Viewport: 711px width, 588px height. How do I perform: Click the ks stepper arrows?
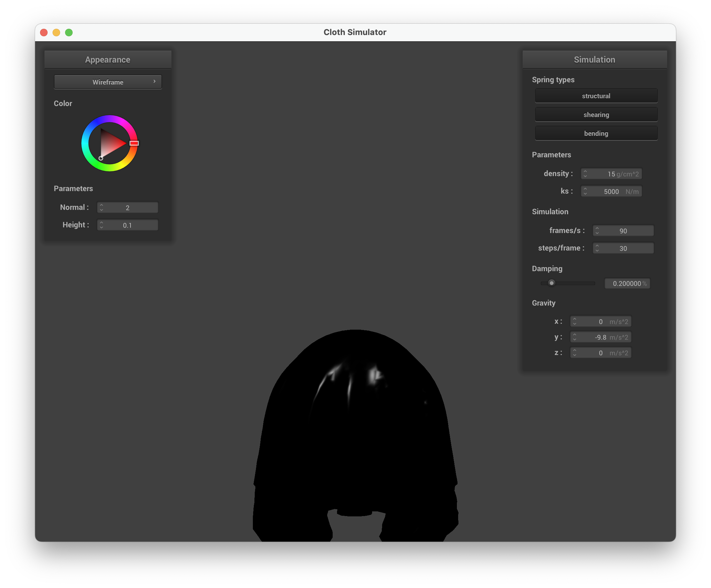[585, 191]
